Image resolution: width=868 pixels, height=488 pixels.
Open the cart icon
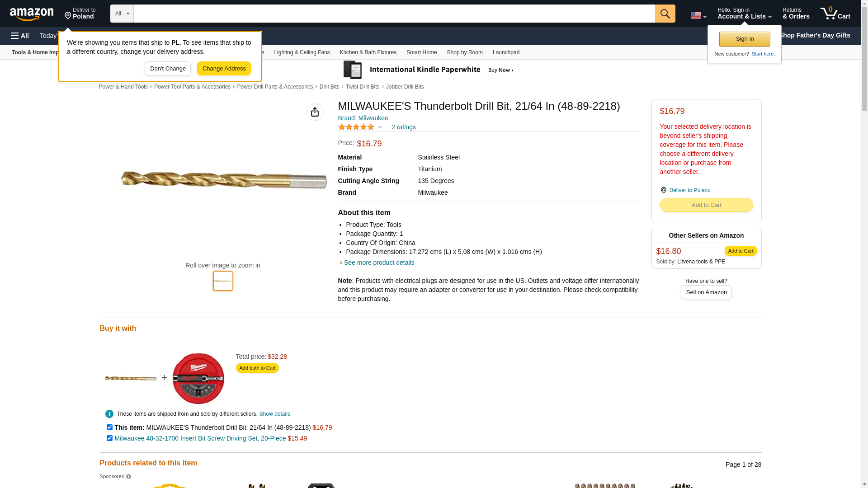[835, 14]
